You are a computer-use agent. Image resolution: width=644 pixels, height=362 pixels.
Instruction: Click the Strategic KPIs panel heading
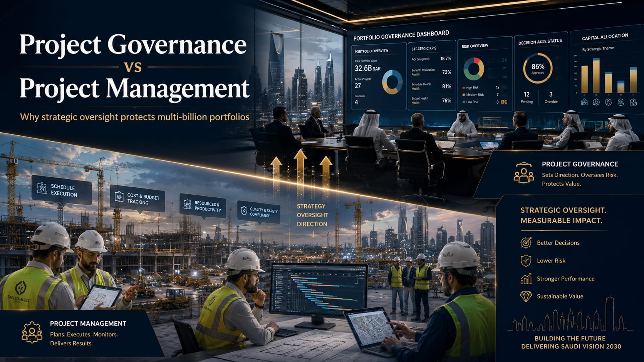[x=424, y=48]
